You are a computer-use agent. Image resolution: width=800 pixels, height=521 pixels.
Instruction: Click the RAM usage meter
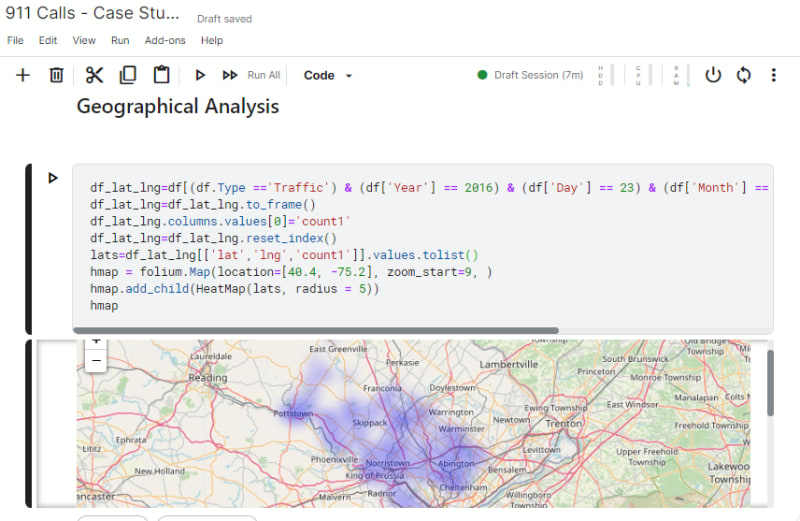pos(682,75)
